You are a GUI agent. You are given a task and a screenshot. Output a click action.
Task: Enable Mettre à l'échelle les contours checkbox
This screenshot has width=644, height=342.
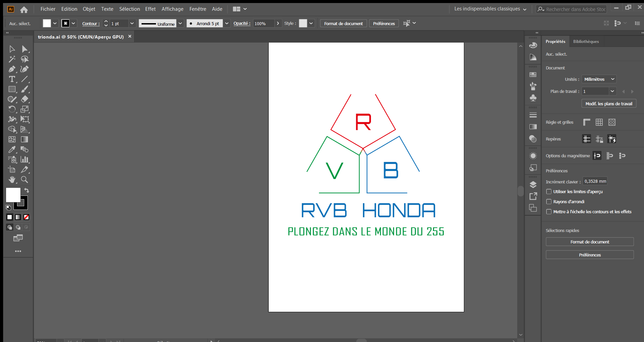[x=549, y=212]
